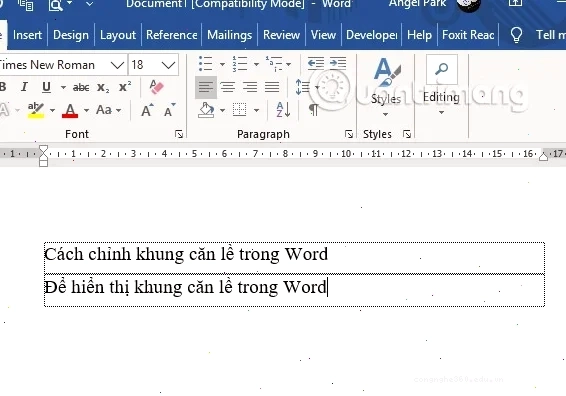The image size is (566, 396).
Task: Open Styles gallery
Action: [386, 87]
